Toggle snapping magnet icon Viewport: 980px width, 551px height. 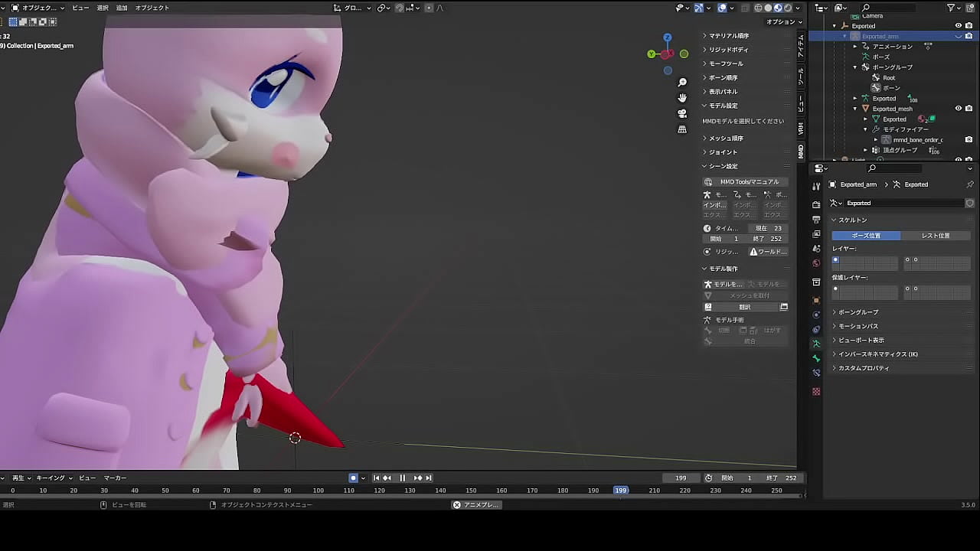[x=400, y=8]
